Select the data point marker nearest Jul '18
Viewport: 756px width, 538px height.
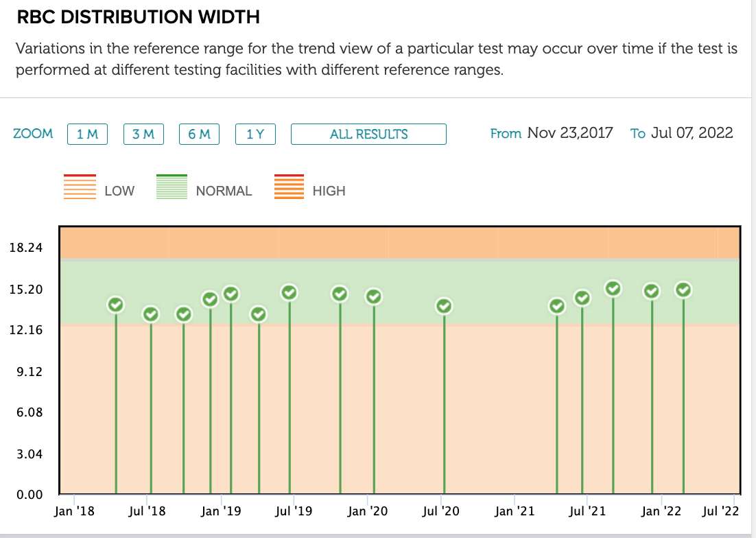pyautogui.click(x=151, y=314)
